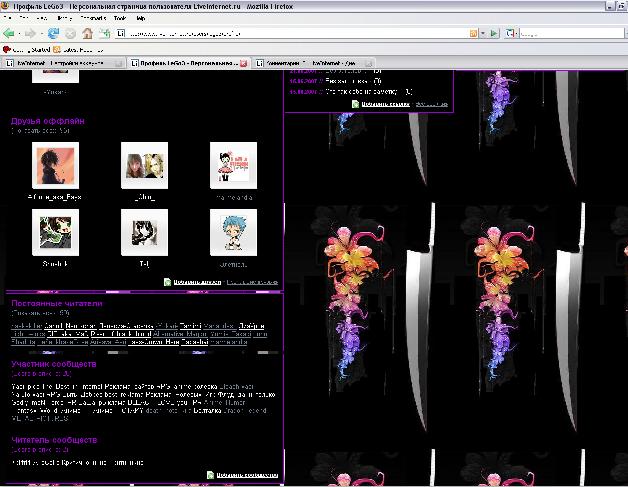Open the Tools menu
This screenshot has width=628, height=487.
[120, 18]
